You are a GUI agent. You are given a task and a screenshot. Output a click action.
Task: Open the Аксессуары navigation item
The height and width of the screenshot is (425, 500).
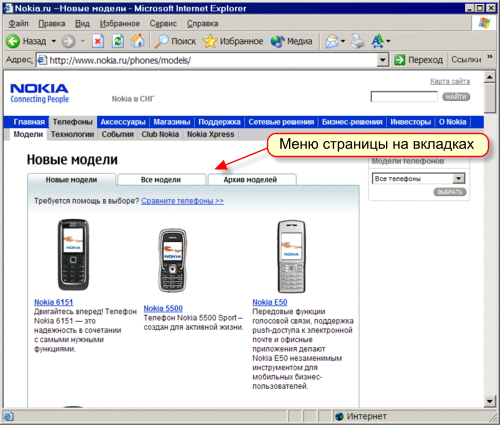(123, 122)
